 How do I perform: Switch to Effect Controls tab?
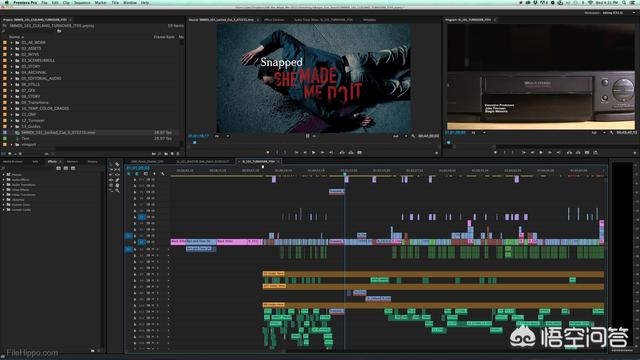pos(274,20)
